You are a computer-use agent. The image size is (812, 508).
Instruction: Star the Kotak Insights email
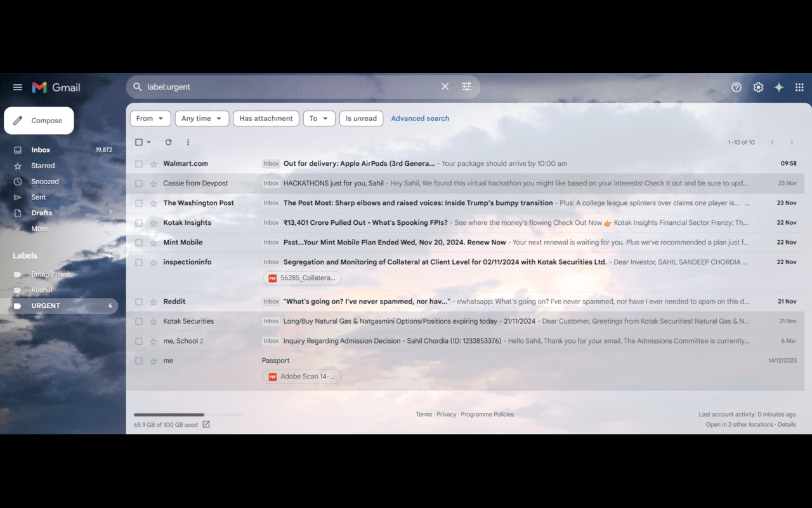pos(154,223)
